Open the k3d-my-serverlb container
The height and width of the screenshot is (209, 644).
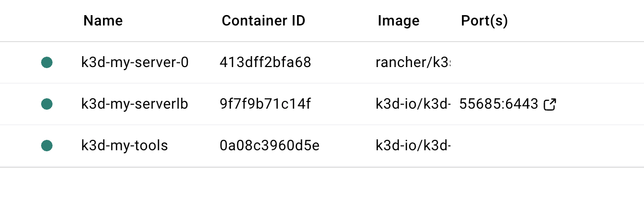point(135,104)
